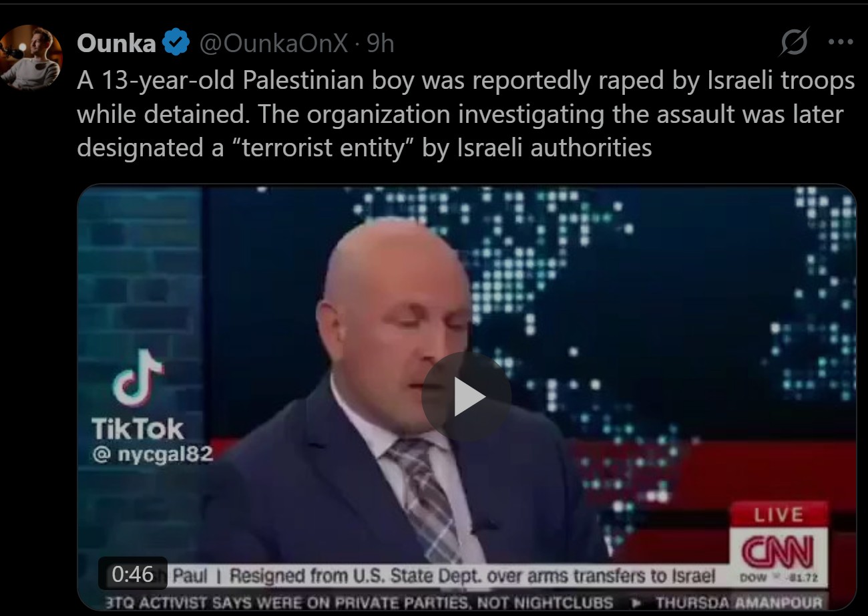Open the tweet by clicking its text body
The height and width of the screenshot is (616, 868).
466,114
